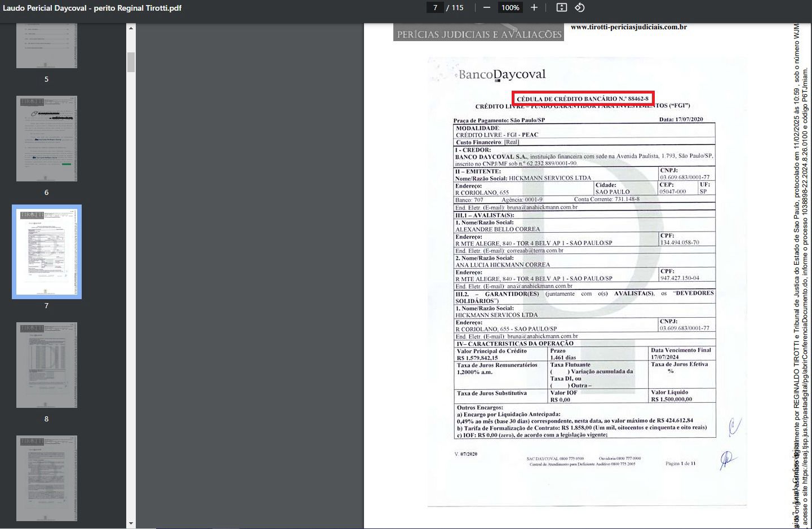Open page 6 thumbnail
The image size is (812, 529).
(47, 139)
